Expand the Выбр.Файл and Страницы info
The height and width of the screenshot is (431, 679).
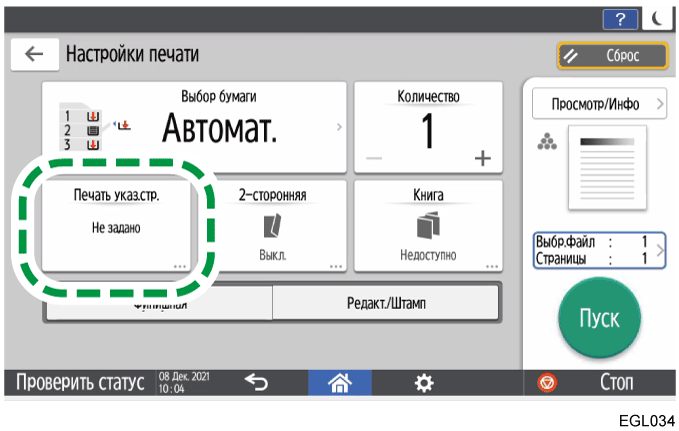599,250
